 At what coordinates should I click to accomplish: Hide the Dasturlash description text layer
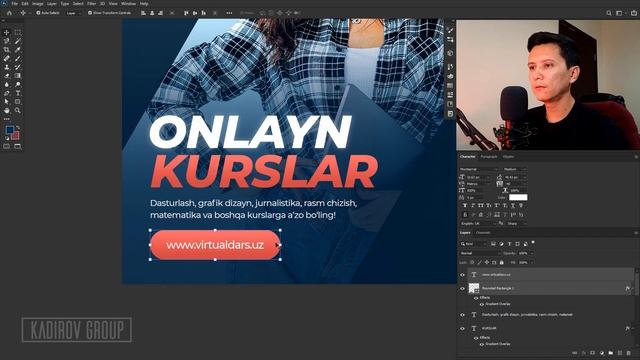(462, 315)
